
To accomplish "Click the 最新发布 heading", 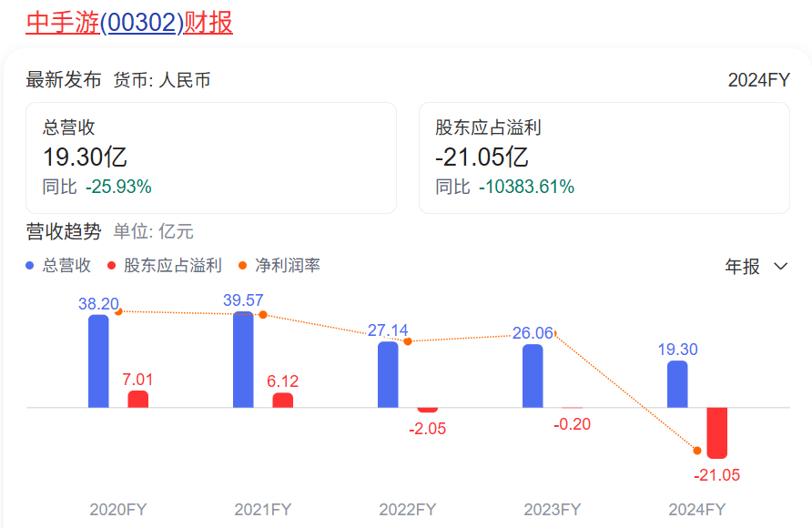I will click(64, 80).
